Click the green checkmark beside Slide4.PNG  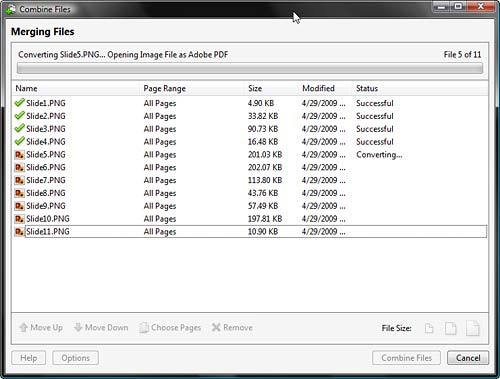[x=20, y=141]
